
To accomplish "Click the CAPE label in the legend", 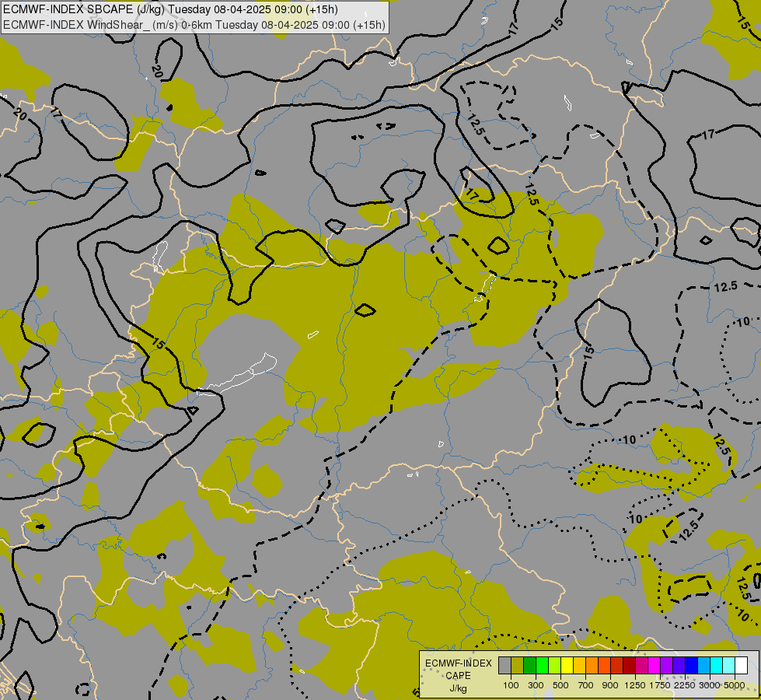I will [x=458, y=676].
